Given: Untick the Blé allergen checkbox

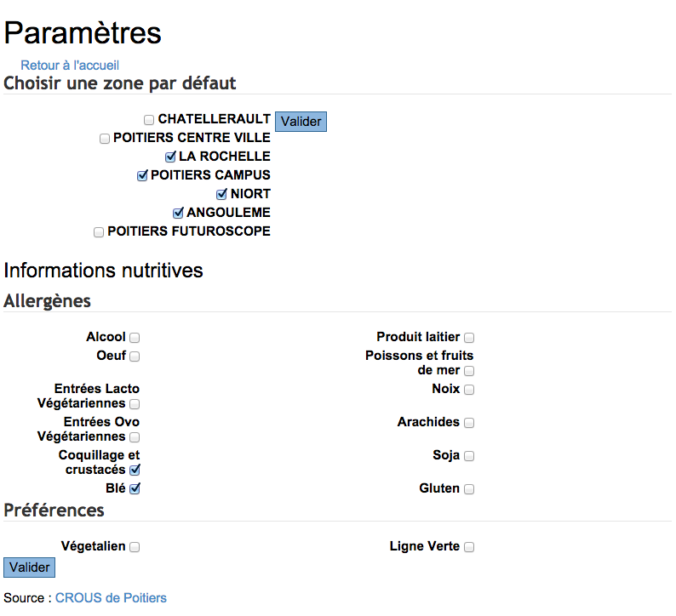Looking at the screenshot, I should [135, 489].
